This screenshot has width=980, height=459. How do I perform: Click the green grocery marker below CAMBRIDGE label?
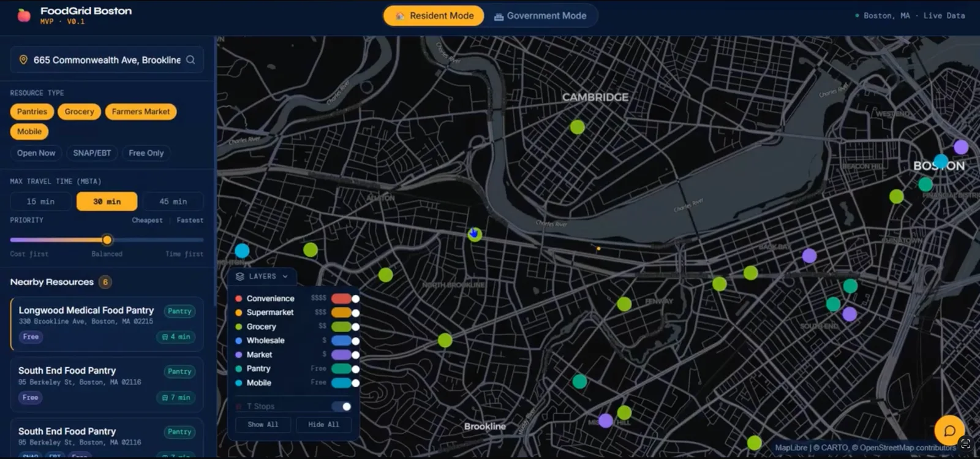click(577, 127)
